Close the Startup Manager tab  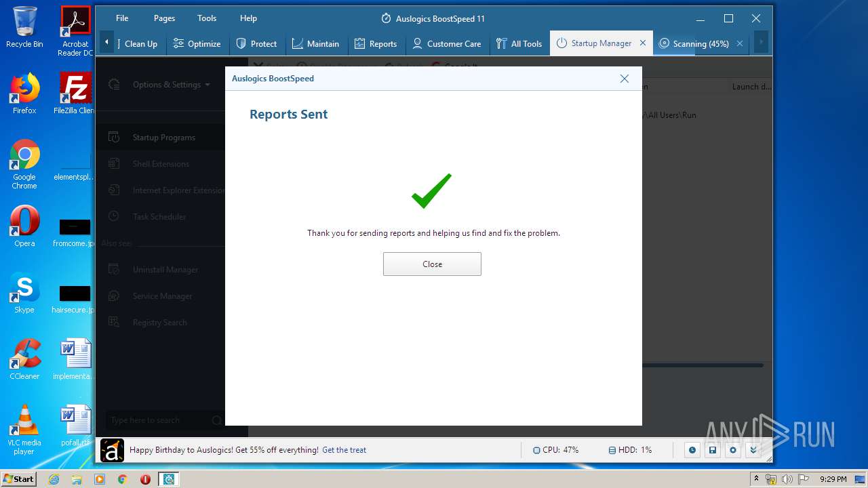(x=643, y=43)
